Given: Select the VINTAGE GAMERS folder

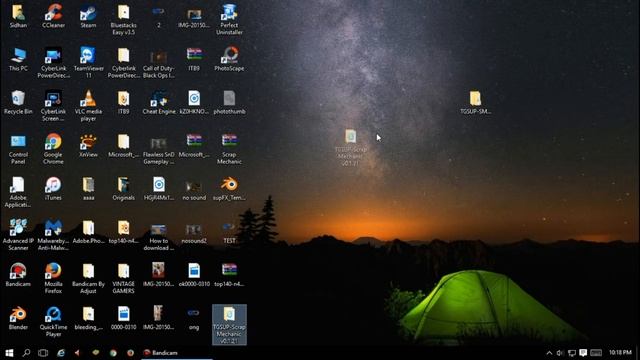Looking at the screenshot, I should coord(123,278).
